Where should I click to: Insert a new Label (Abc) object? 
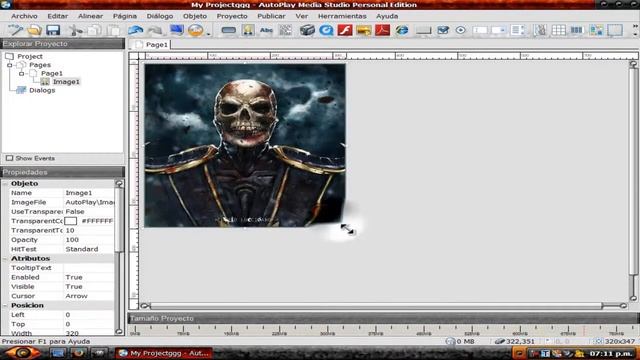tap(267, 30)
